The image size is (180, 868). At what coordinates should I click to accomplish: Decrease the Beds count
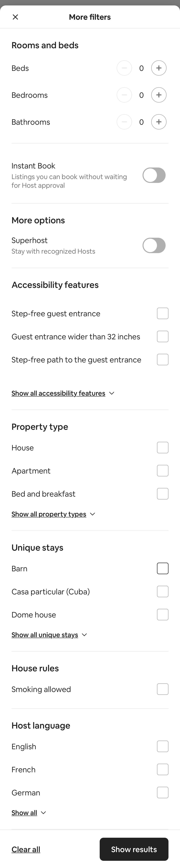pos(124,68)
